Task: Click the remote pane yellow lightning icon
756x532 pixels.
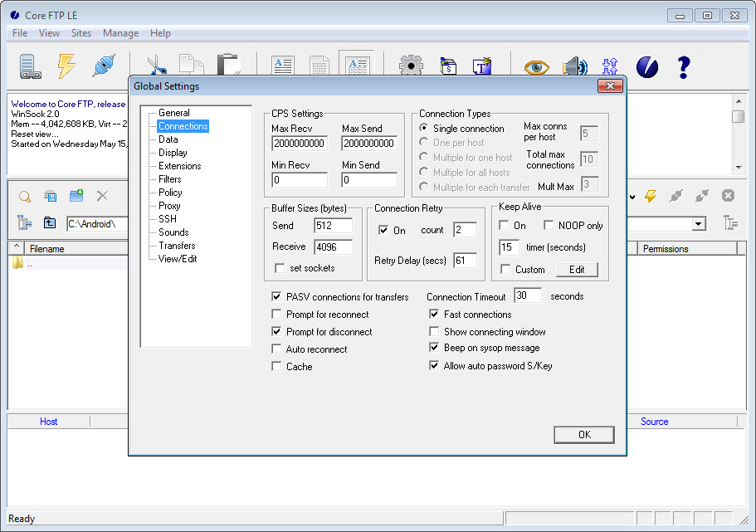Action: [x=651, y=196]
